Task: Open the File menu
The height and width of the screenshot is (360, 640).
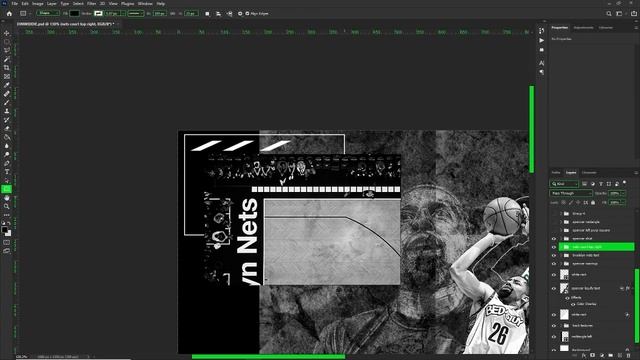Action: 15,4
